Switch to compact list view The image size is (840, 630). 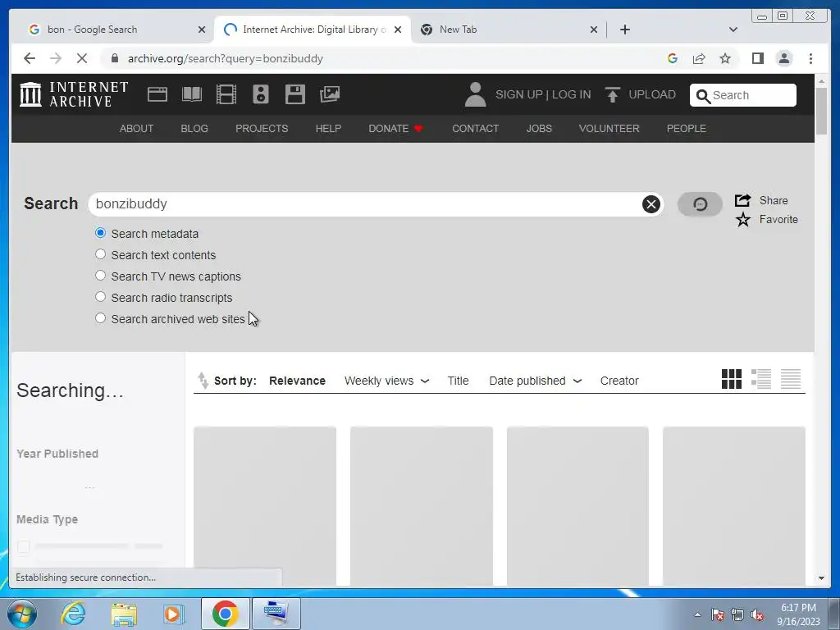coord(791,379)
